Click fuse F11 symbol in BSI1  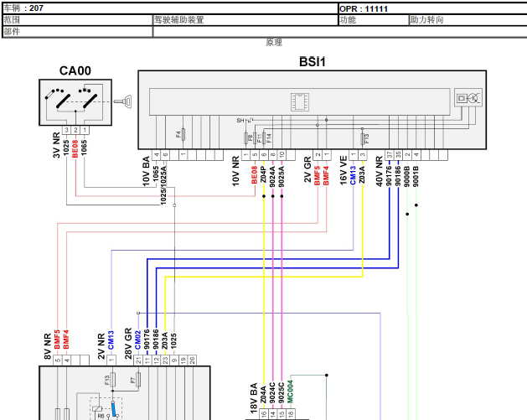click(x=255, y=137)
